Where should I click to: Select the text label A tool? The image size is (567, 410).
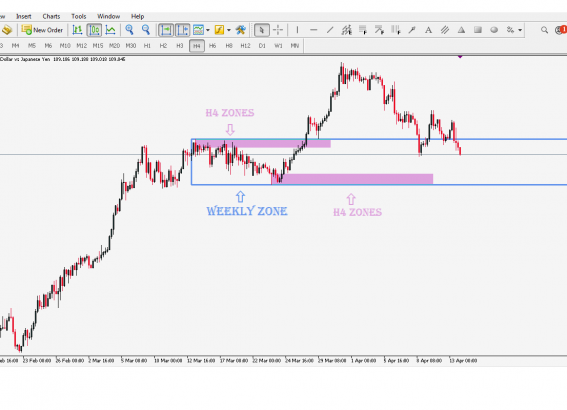click(428, 30)
